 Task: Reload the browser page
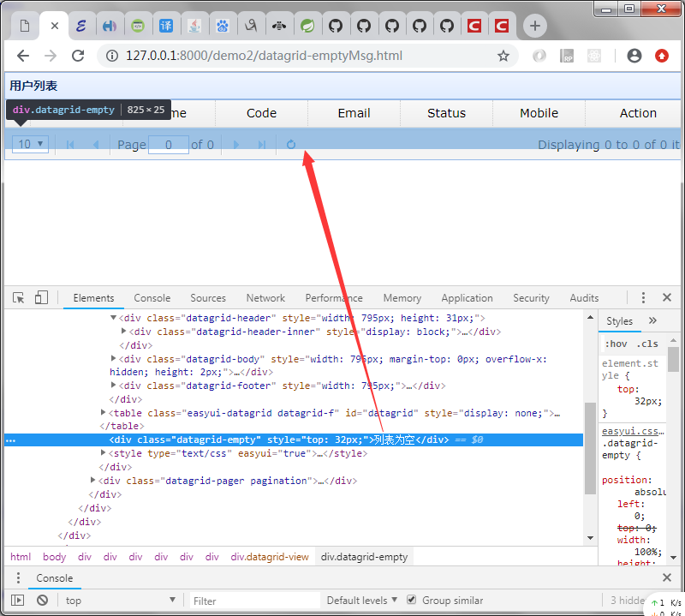[78, 56]
